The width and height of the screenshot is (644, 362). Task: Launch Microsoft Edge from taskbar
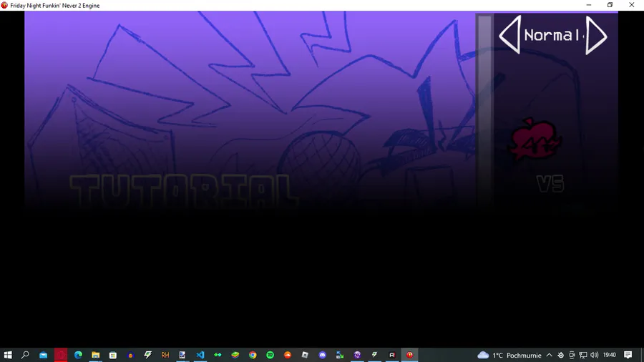click(78, 355)
